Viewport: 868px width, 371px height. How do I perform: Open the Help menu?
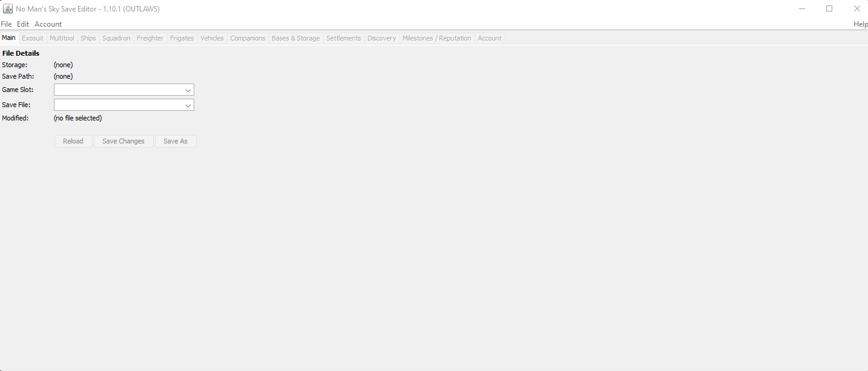[x=860, y=24]
